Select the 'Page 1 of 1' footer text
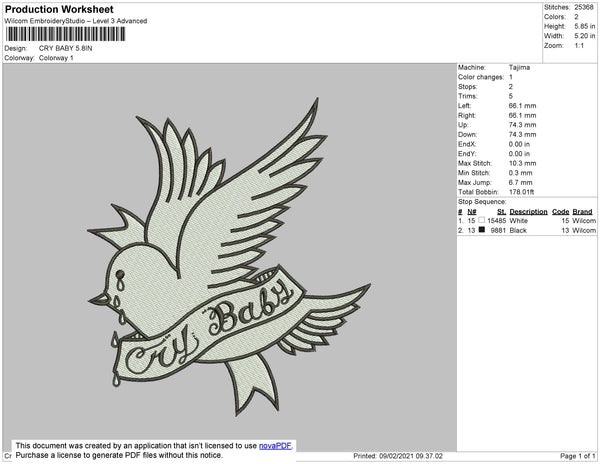 point(577,456)
